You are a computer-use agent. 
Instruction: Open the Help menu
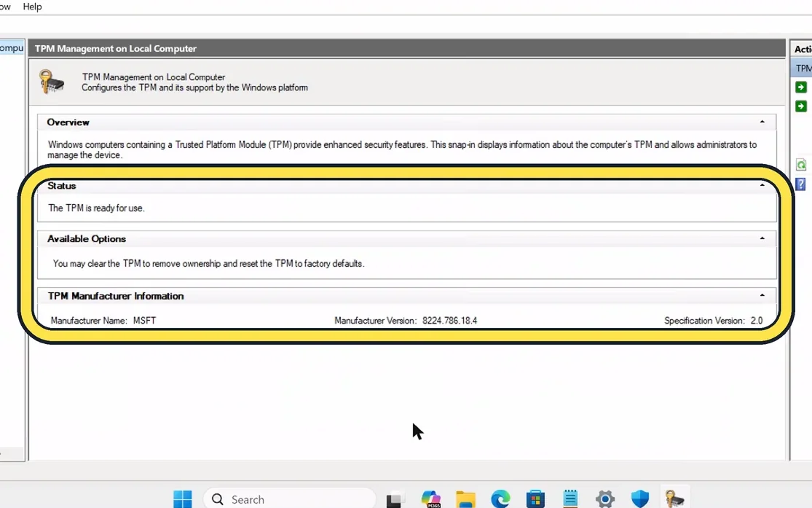point(32,7)
